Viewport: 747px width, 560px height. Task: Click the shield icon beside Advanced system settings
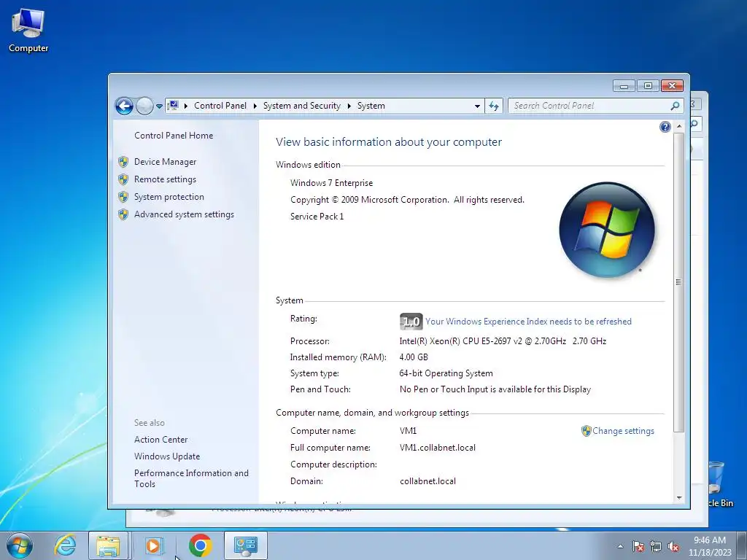click(123, 215)
